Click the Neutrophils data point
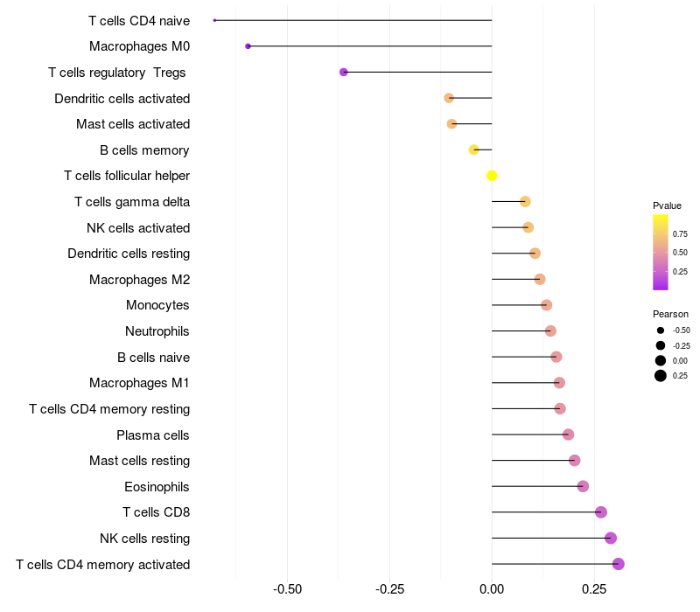Image resolution: width=700 pixels, height=612 pixels. [550, 331]
